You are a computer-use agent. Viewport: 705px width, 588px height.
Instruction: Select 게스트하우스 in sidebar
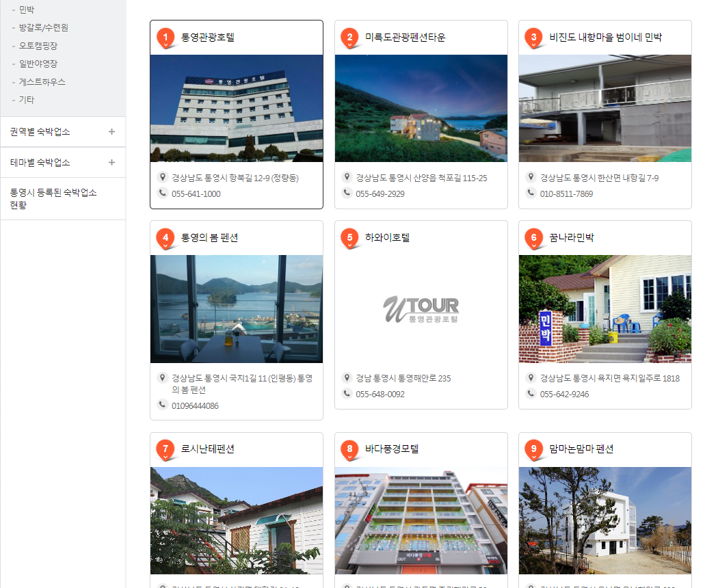pos(42,82)
